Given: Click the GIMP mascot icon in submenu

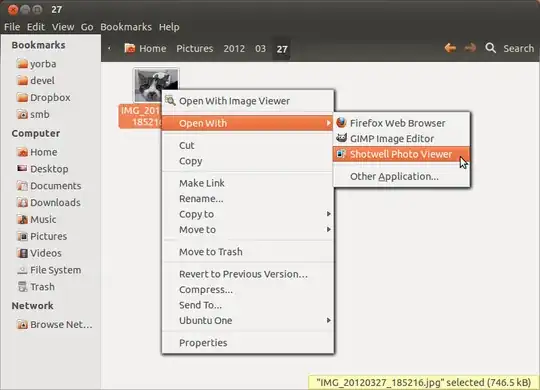Looking at the screenshot, I should (x=341, y=138).
